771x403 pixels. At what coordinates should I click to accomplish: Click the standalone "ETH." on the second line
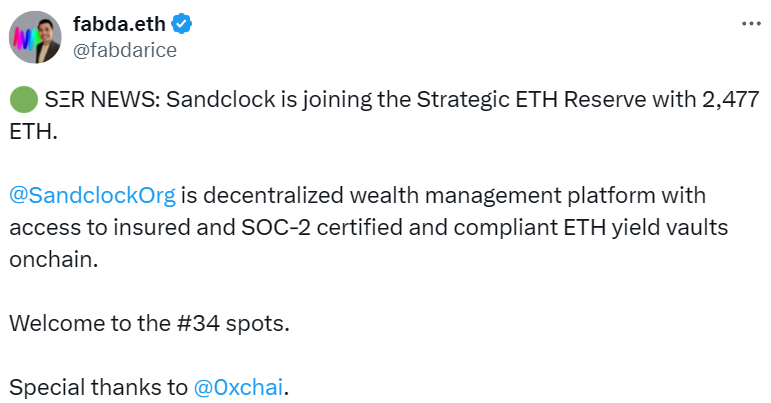(x=33, y=130)
